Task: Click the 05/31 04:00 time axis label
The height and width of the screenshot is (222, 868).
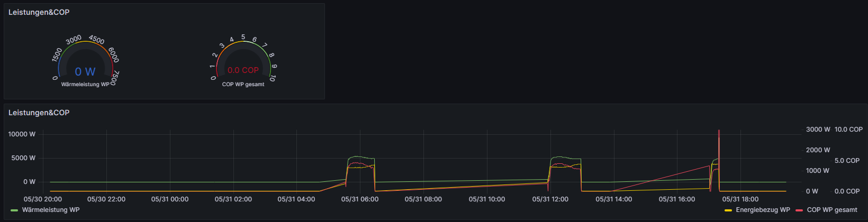Action: [296, 199]
